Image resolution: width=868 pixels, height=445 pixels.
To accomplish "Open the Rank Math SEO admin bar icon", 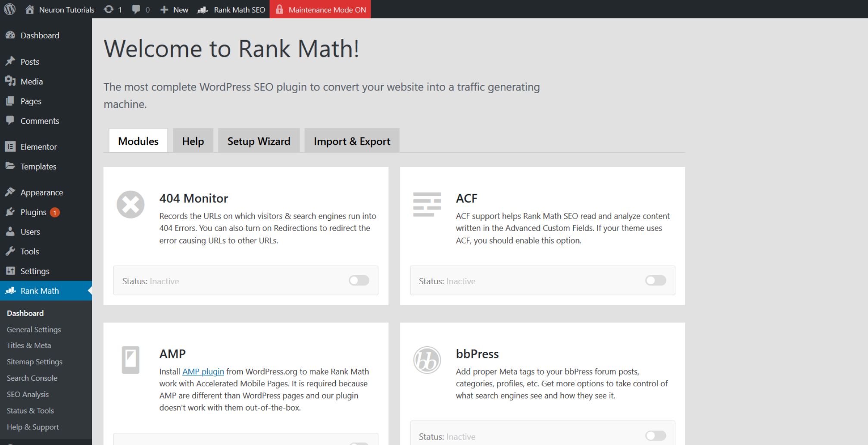I will coord(202,9).
